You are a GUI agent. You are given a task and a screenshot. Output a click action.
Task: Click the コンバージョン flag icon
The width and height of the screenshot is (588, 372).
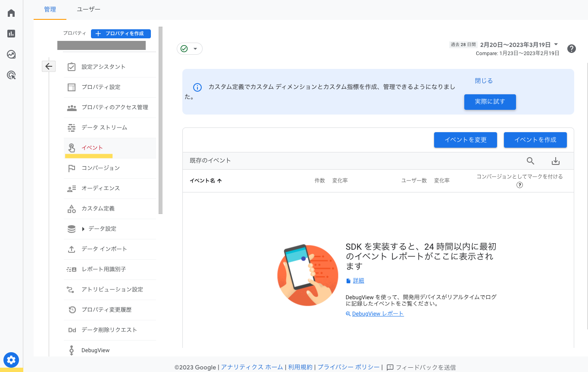pos(72,168)
